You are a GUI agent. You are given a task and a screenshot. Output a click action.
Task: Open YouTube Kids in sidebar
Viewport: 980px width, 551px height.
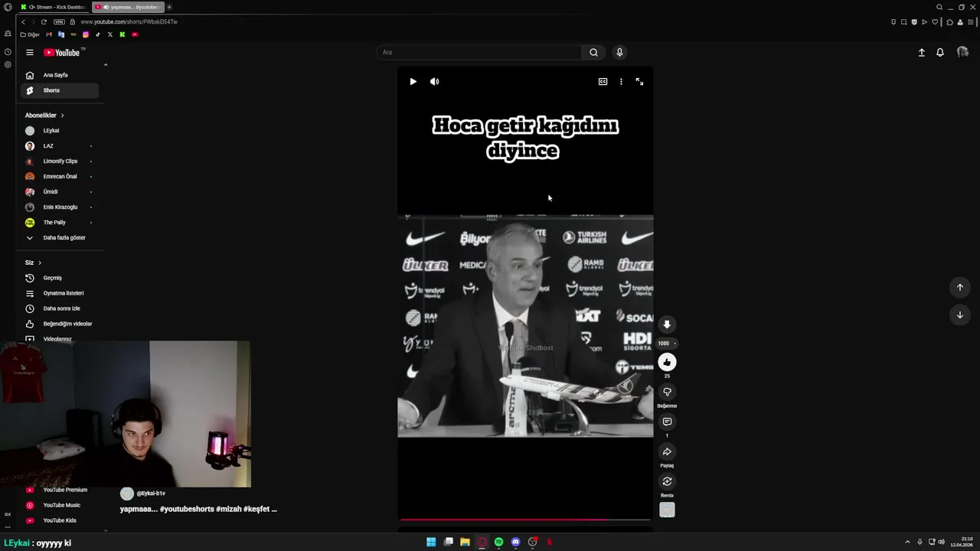pyautogui.click(x=60, y=520)
